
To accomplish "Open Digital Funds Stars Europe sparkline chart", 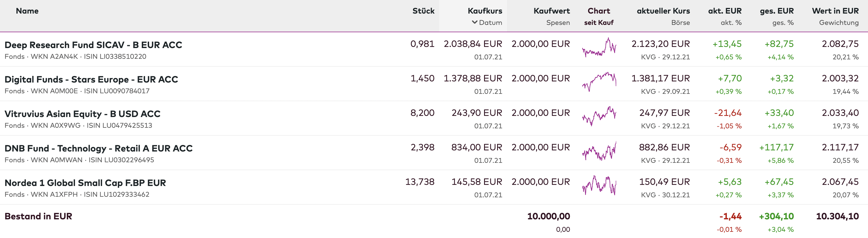I will [599, 82].
